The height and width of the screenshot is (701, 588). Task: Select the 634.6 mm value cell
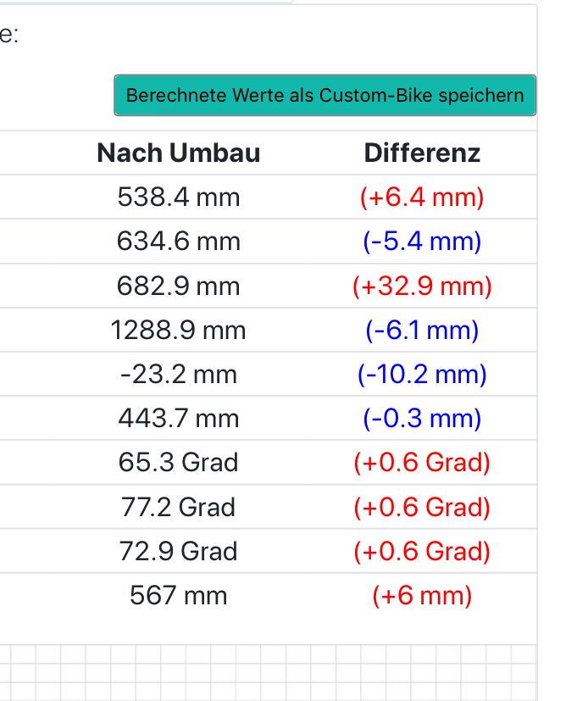pyautogui.click(x=179, y=242)
